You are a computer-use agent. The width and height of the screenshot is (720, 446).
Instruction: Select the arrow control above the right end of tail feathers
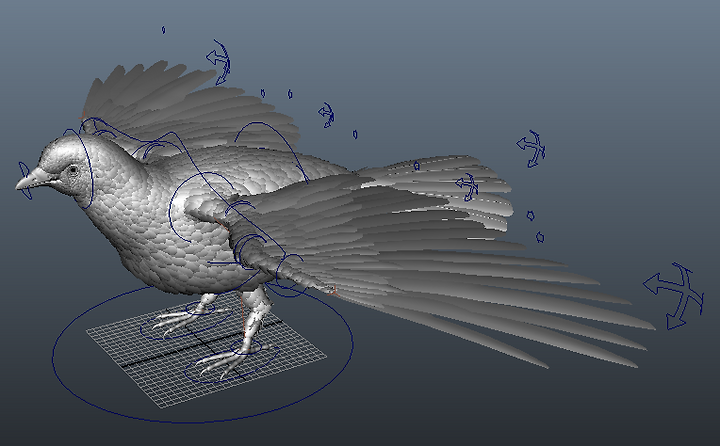click(531, 148)
